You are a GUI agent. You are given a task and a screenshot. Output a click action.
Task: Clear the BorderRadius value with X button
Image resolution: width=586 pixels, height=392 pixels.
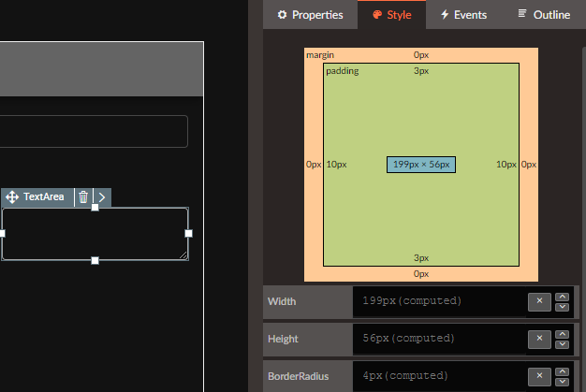539,376
